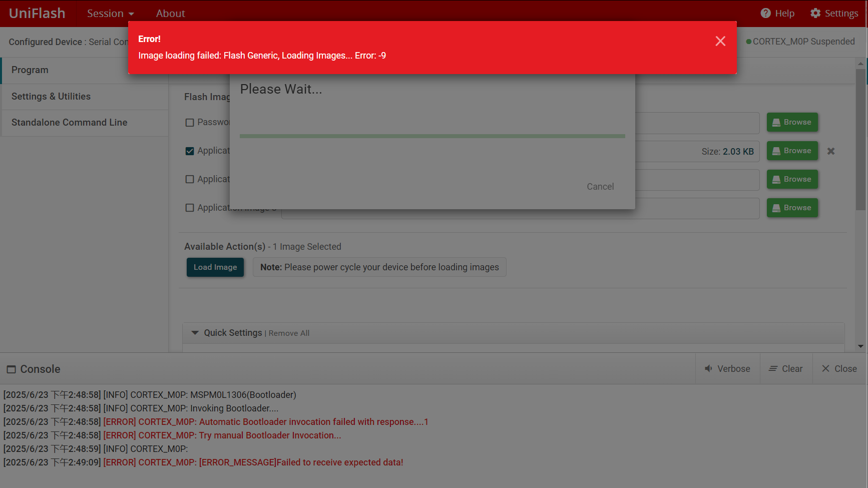
Task: Remove Application Image 1 with X icon
Action: click(830, 151)
